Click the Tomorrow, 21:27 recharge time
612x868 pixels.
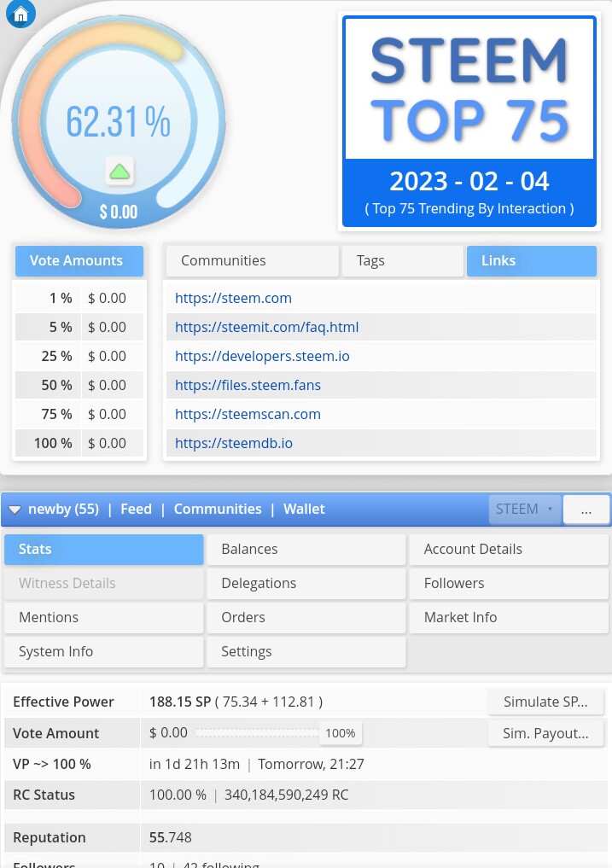(312, 765)
